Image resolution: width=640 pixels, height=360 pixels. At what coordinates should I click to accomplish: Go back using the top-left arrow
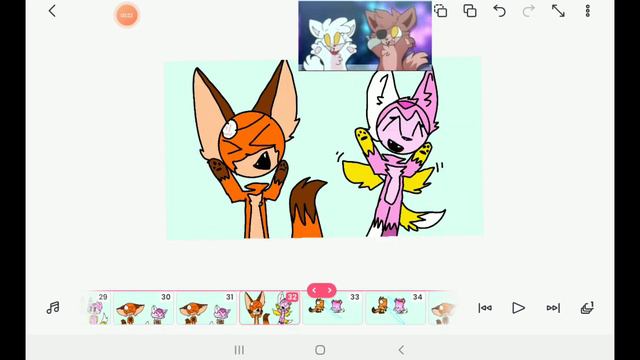click(52, 11)
